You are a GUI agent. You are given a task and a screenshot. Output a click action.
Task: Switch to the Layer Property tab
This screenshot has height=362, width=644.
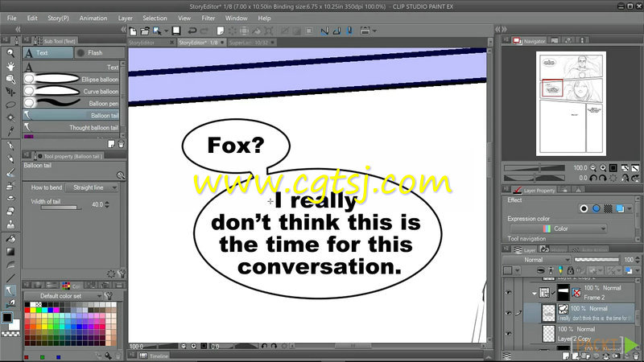coord(535,190)
